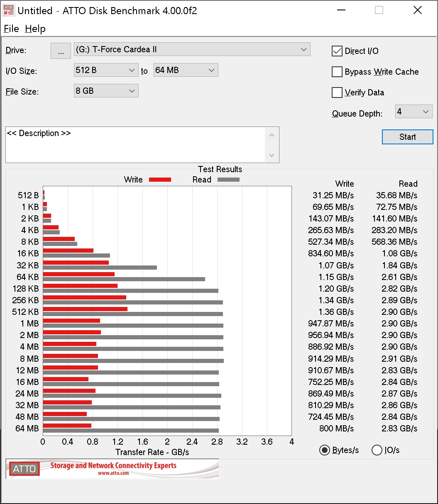Open the www.atto.com link in banner

(x=113, y=473)
